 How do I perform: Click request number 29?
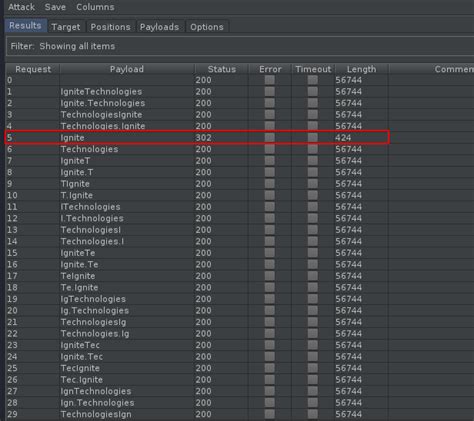[x=12, y=414]
